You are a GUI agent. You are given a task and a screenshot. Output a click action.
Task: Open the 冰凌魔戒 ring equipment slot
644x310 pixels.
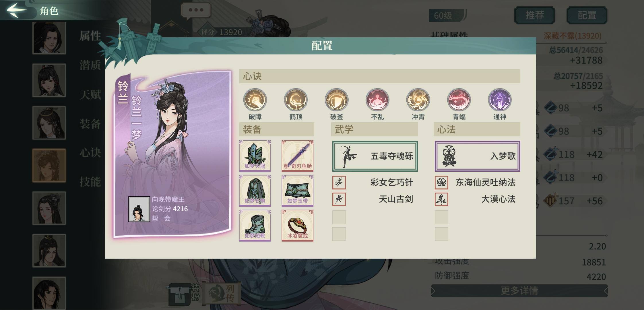coord(297,226)
